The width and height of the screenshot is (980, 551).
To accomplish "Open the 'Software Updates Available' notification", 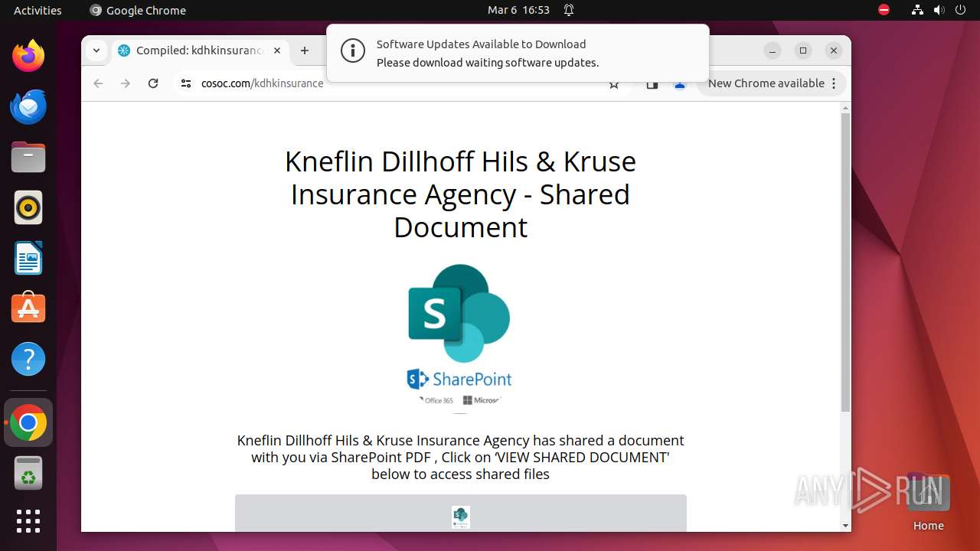I will (518, 53).
